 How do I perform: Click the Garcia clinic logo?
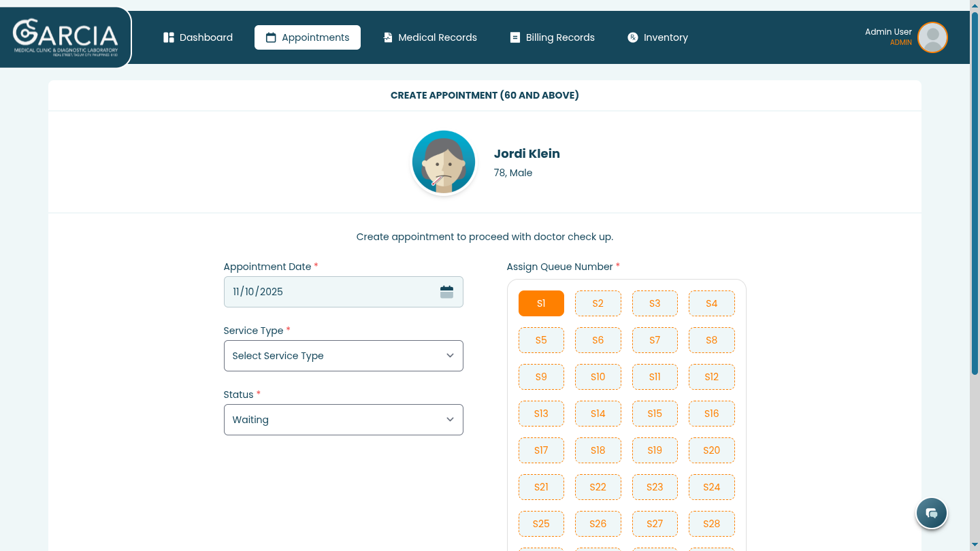(65, 37)
